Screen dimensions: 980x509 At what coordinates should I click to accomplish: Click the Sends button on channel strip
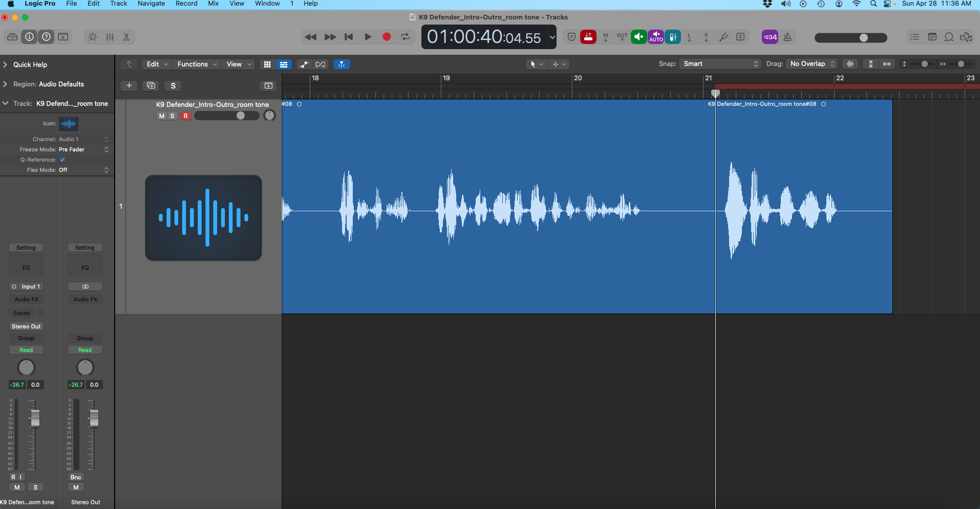22,313
